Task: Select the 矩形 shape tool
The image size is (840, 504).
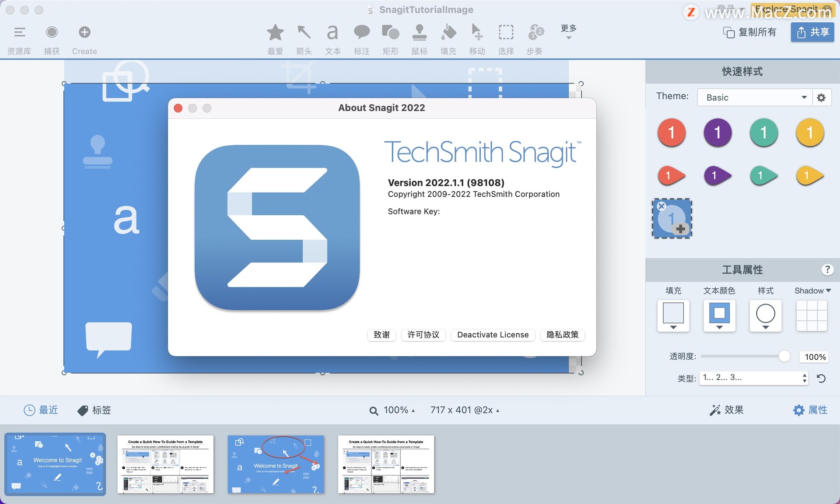Action: click(391, 39)
